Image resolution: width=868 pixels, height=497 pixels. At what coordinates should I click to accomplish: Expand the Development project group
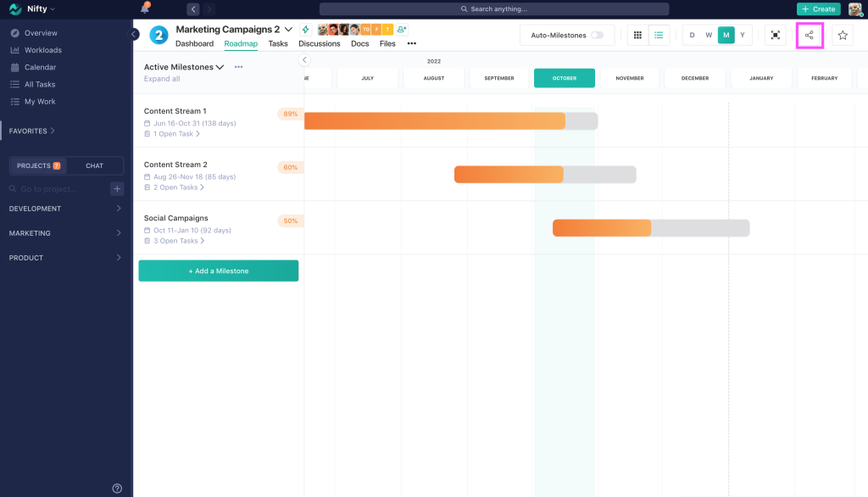[118, 209]
